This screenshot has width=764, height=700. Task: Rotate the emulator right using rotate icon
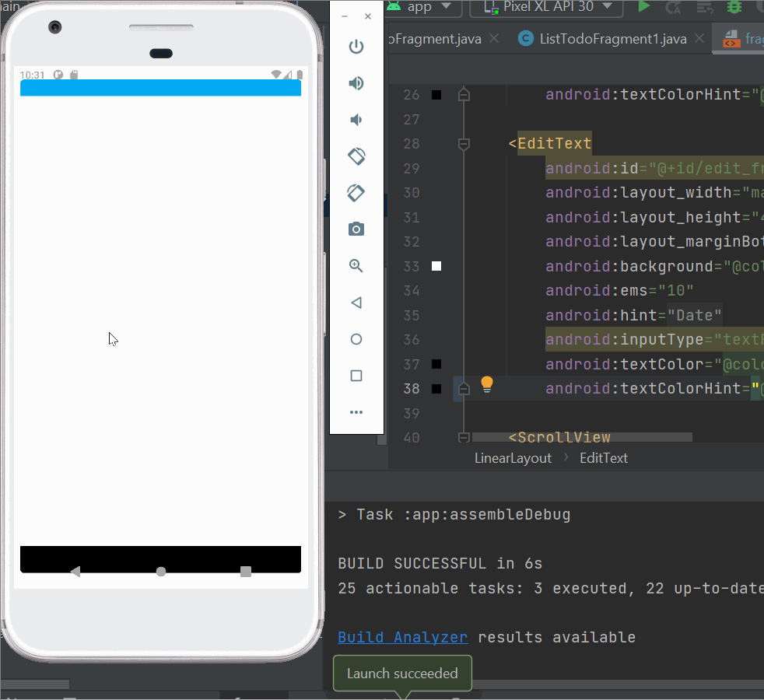pos(356,193)
